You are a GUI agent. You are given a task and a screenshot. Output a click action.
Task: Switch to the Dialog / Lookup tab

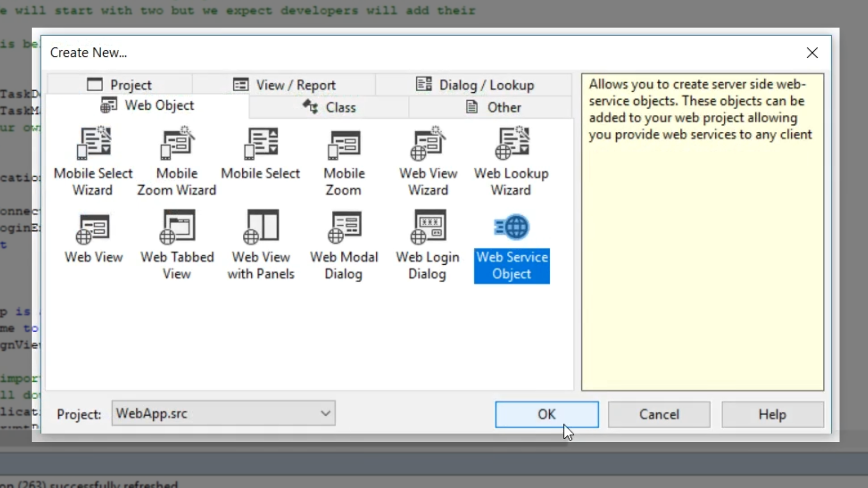coord(475,85)
